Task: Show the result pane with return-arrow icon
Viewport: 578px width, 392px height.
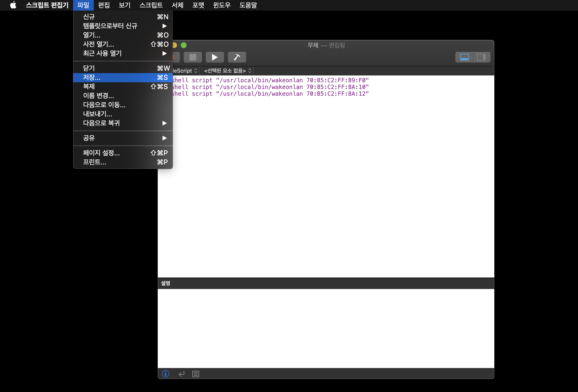Action: [x=181, y=373]
